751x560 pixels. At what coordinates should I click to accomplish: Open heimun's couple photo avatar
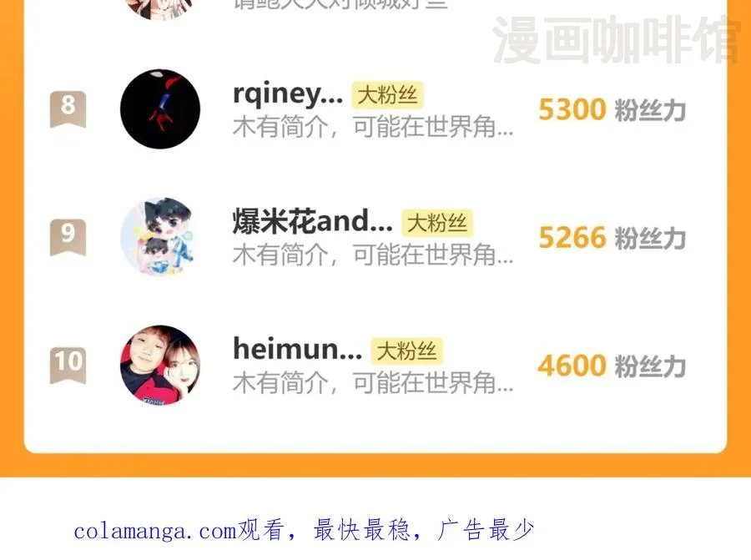(x=160, y=366)
